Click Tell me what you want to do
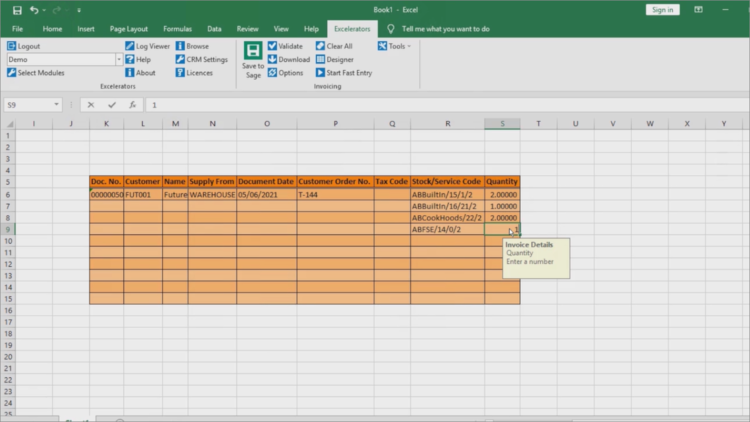 [x=445, y=29]
